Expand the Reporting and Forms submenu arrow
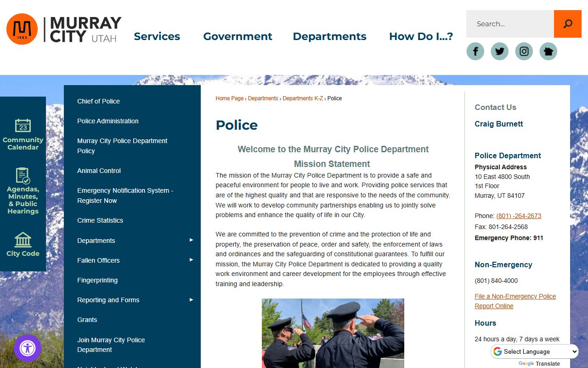This screenshot has width=588, height=368. coord(192,300)
